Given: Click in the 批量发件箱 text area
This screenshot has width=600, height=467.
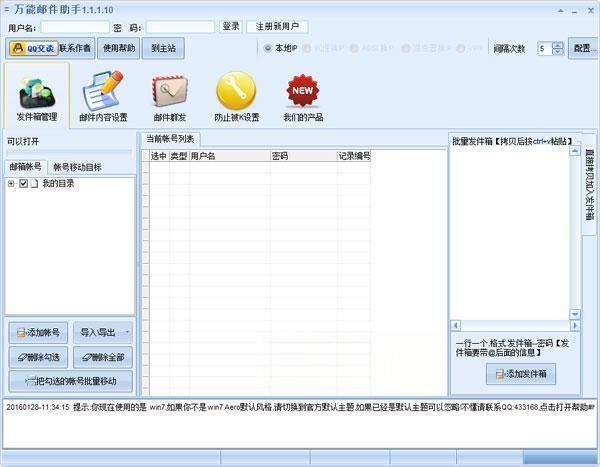Looking at the screenshot, I should tap(510, 234).
